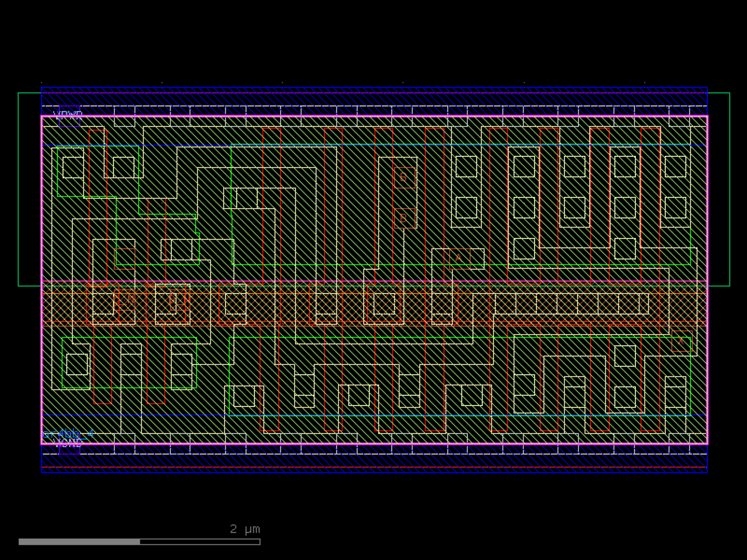Click the gray filled scale bar segment

[79, 542]
